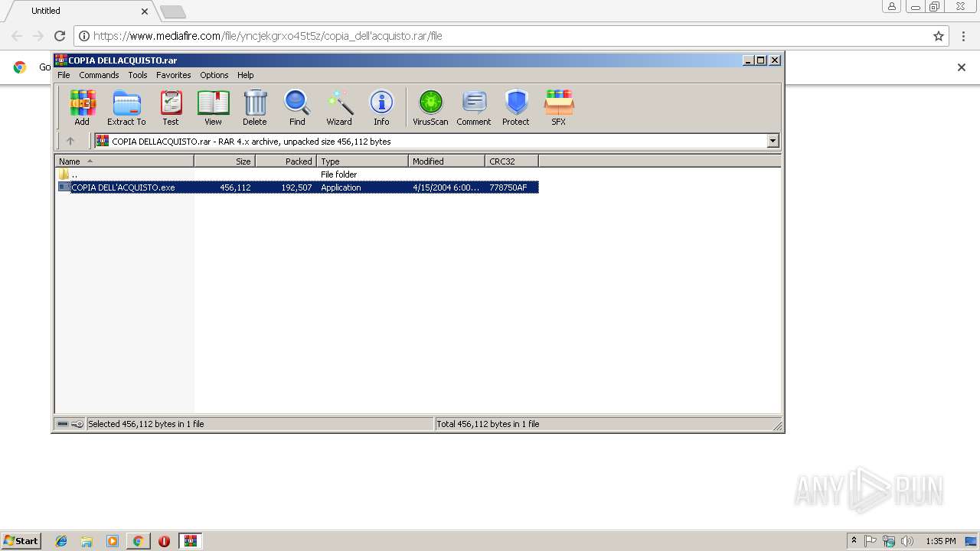Open Windows Media Player taskbar icon

coord(113,541)
